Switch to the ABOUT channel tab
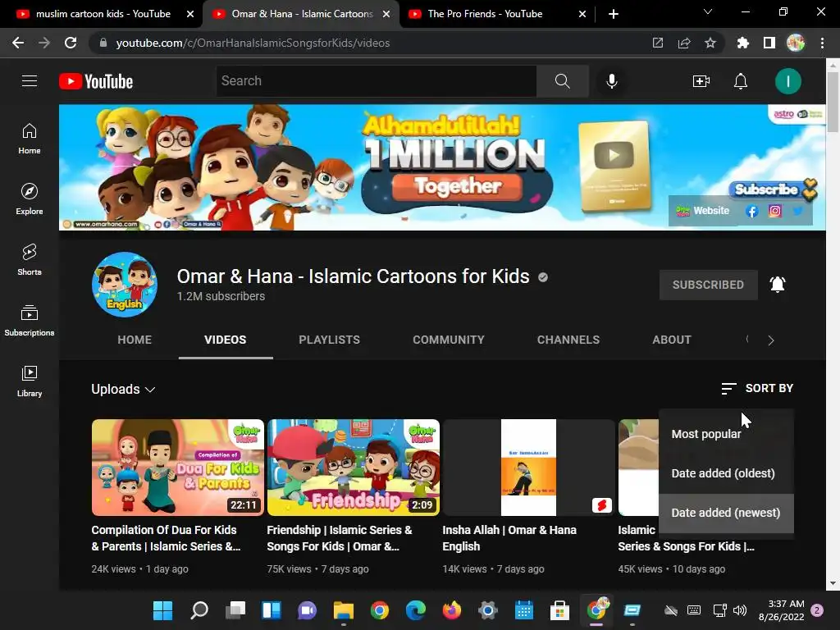Screen dimensions: 840x630 pos(672,340)
